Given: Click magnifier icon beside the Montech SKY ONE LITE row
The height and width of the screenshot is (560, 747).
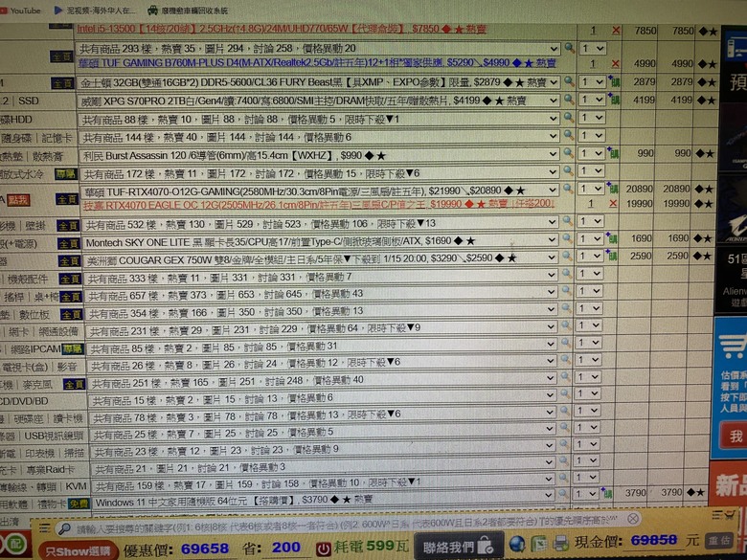Looking at the screenshot, I should tap(567, 238).
